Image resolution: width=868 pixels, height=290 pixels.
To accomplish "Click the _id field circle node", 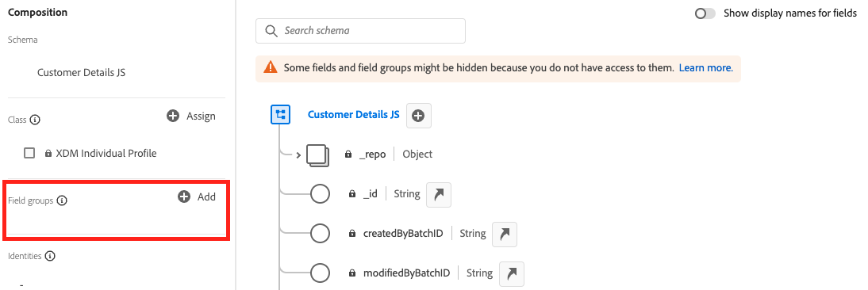I will coord(320,194).
